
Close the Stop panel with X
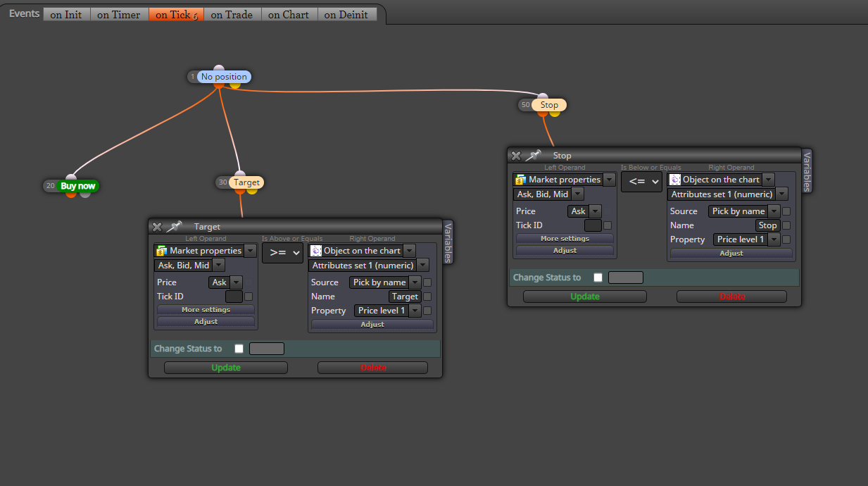[516, 156]
